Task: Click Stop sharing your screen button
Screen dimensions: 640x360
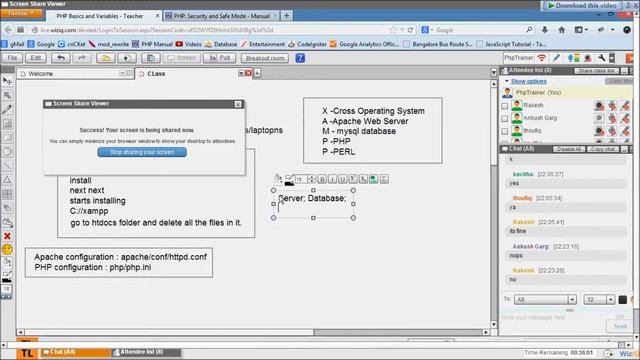Action: (x=142, y=152)
